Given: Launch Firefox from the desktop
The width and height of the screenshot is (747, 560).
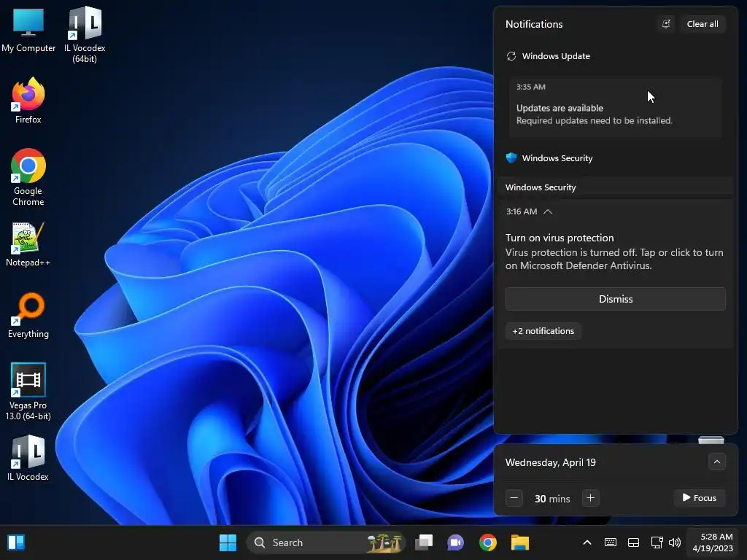Looking at the screenshot, I should pos(28,101).
